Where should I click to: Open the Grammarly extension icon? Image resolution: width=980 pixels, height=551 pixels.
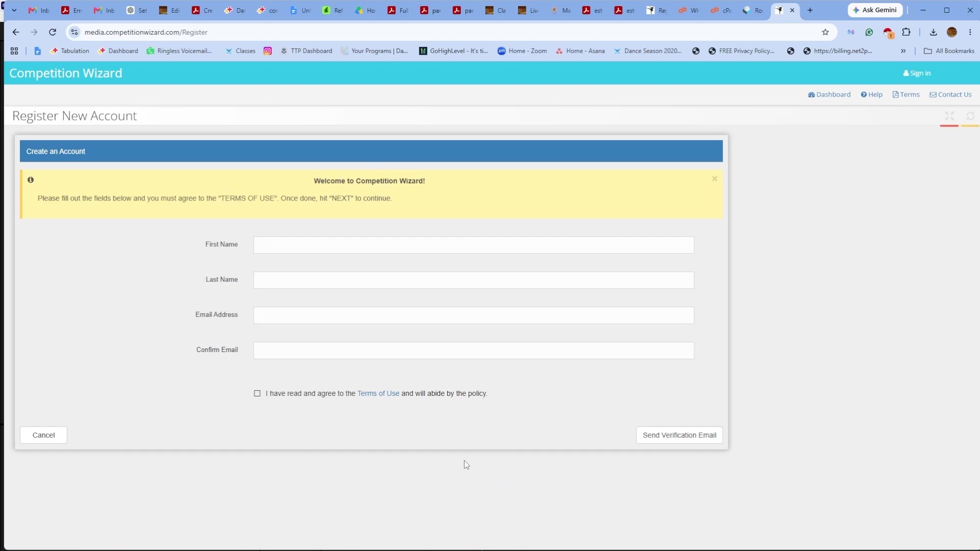(x=869, y=32)
